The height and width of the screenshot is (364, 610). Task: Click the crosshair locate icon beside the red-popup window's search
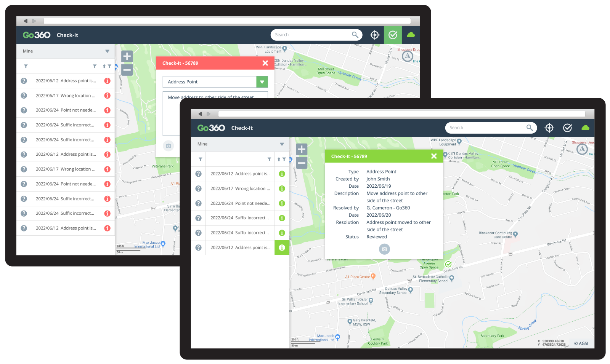click(x=375, y=35)
